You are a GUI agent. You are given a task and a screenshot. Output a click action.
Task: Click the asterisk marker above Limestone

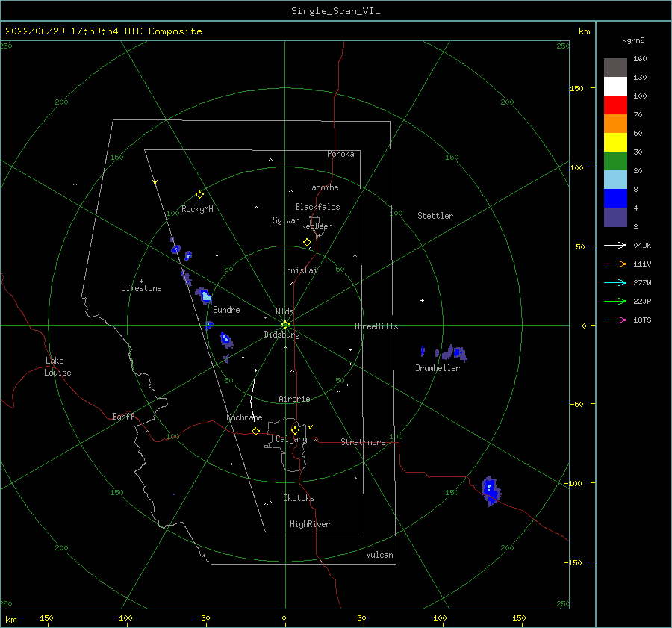click(141, 282)
